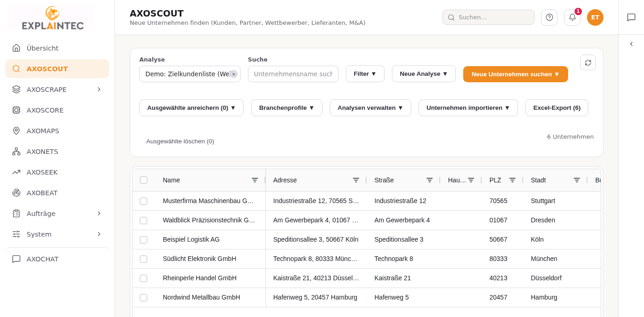Open Neue Unternehmen suchen dropdown
644x317 pixels.
pyautogui.click(x=516, y=74)
